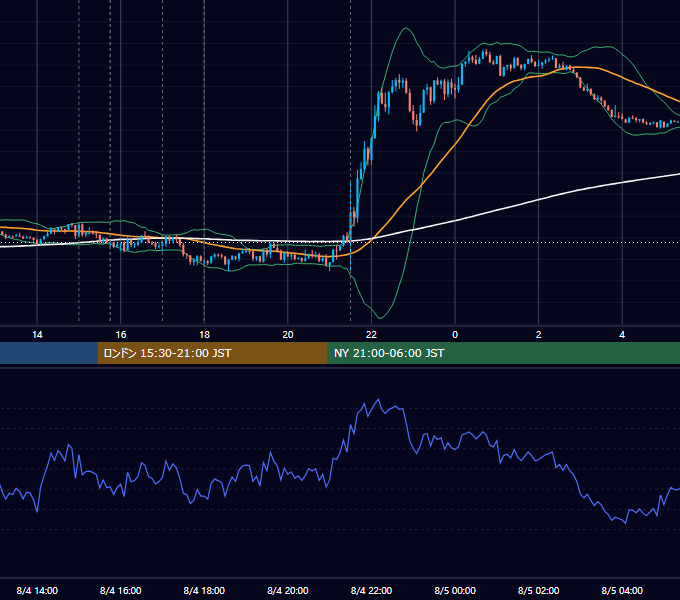Screen dimensions: 680x600
Task: Click the 8/5 00:00 label on indicator axis
Action: 455,590
